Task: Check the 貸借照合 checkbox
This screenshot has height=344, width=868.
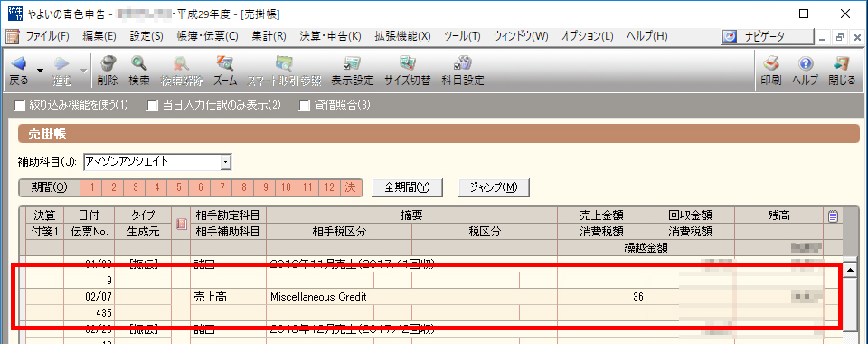Action: click(304, 105)
